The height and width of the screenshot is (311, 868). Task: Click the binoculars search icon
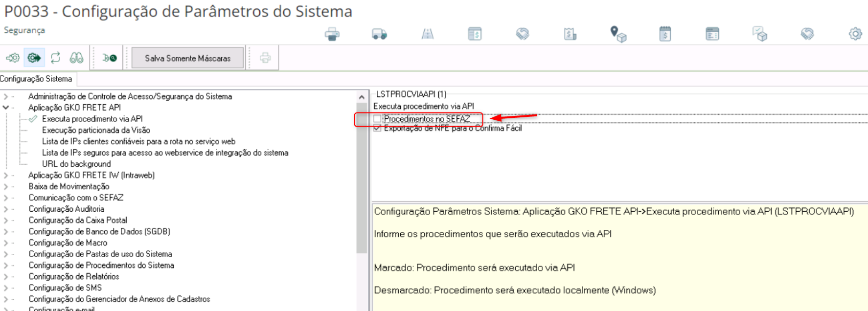(76, 58)
